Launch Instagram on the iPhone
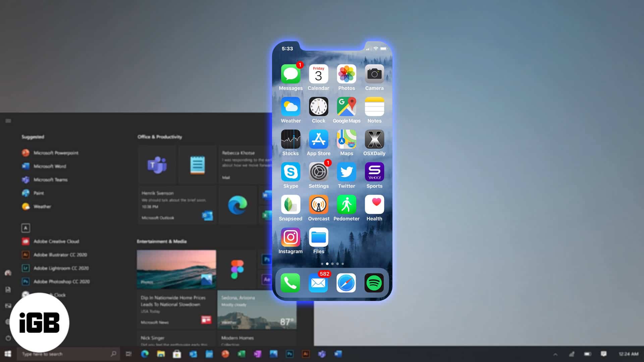Screen dimensions: 644x362 pos(290,237)
